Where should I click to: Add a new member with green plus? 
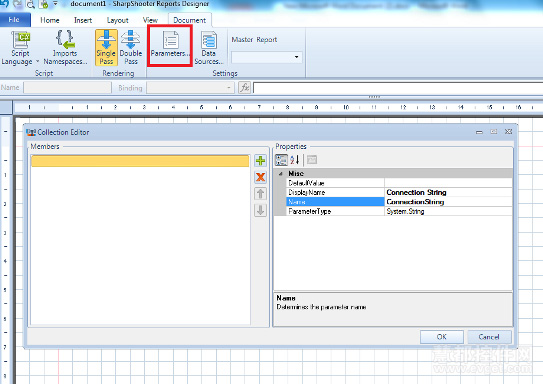(260, 161)
